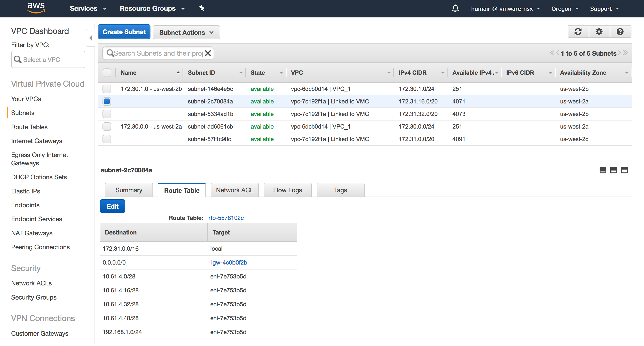Image resolution: width=644 pixels, height=346 pixels.
Task: Maximize details pane with rightmost layout icon
Action: tap(624, 170)
